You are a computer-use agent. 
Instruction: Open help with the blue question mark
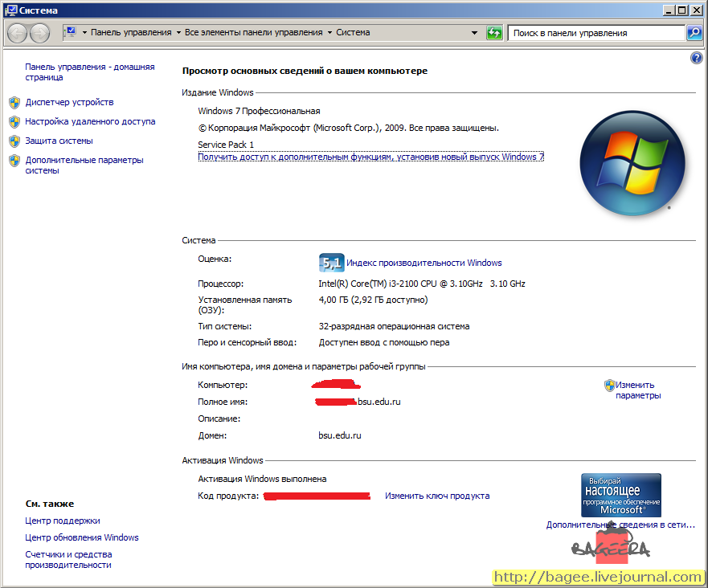tap(696, 58)
